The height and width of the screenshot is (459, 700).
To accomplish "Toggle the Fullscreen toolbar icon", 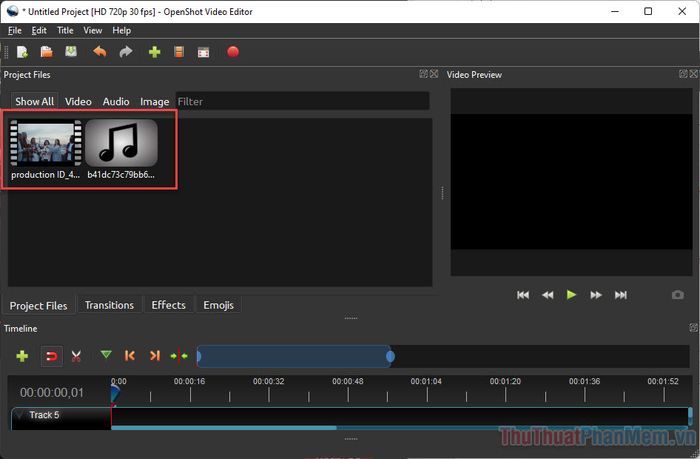I will pos(204,52).
